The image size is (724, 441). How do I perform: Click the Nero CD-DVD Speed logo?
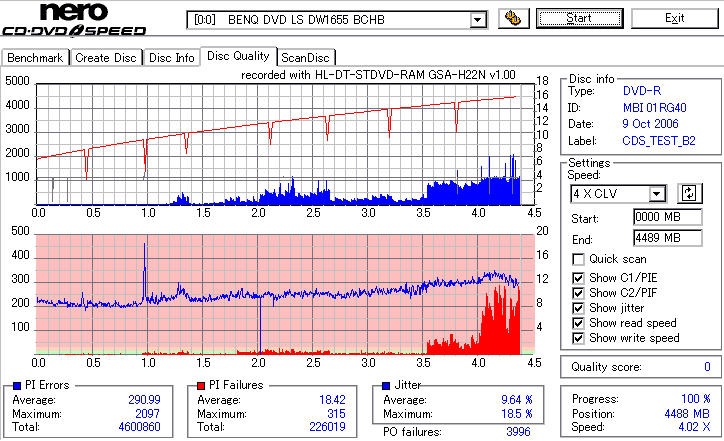click(x=74, y=19)
